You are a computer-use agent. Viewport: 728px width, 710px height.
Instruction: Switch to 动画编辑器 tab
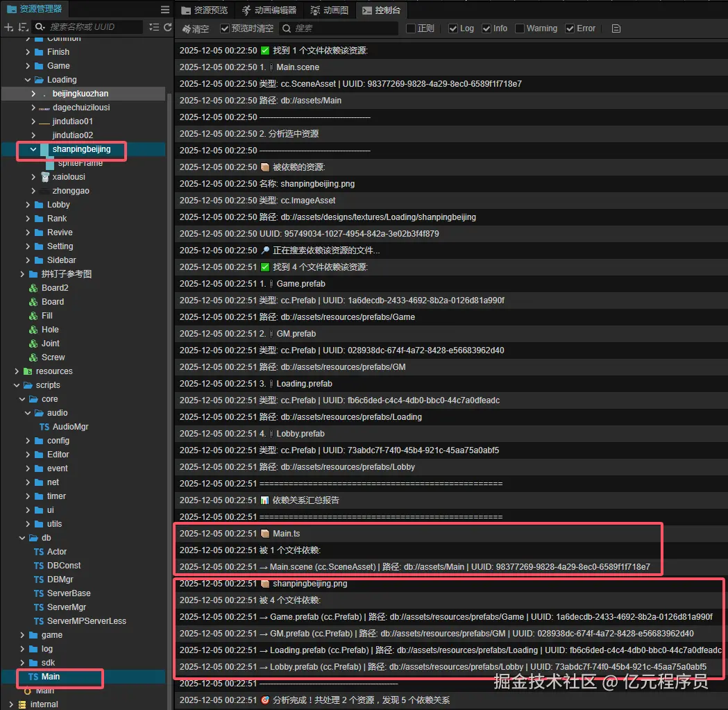(x=269, y=10)
